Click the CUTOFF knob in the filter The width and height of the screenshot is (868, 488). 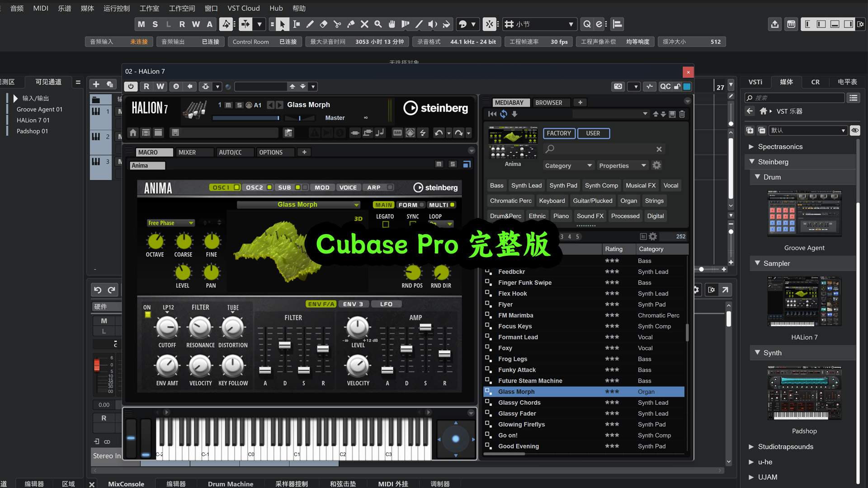(167, 328)
